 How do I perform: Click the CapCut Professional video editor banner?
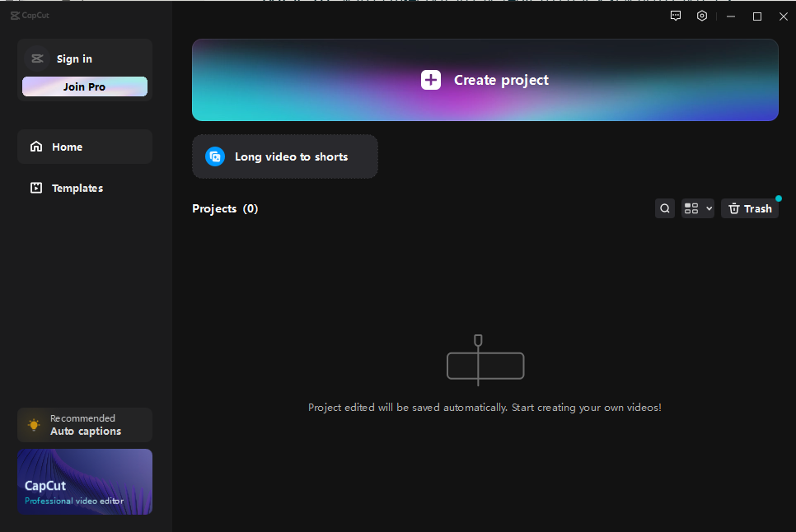tap(85, 482)
